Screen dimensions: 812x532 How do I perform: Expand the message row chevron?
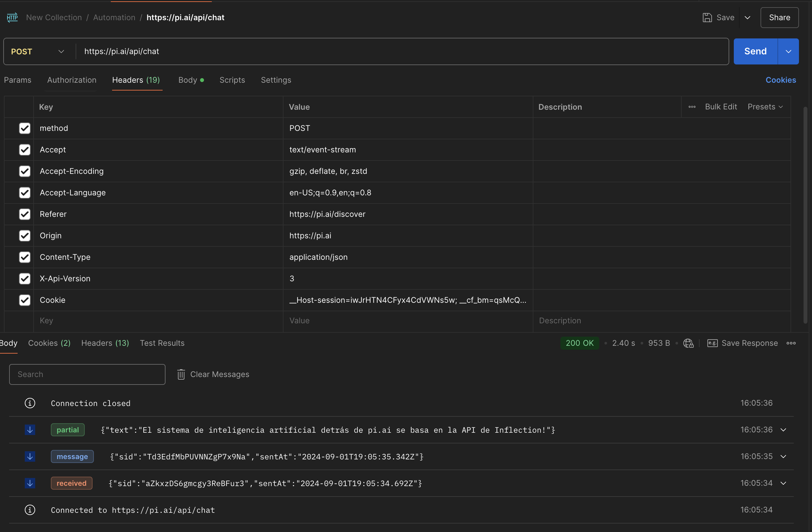click(783, 456)
